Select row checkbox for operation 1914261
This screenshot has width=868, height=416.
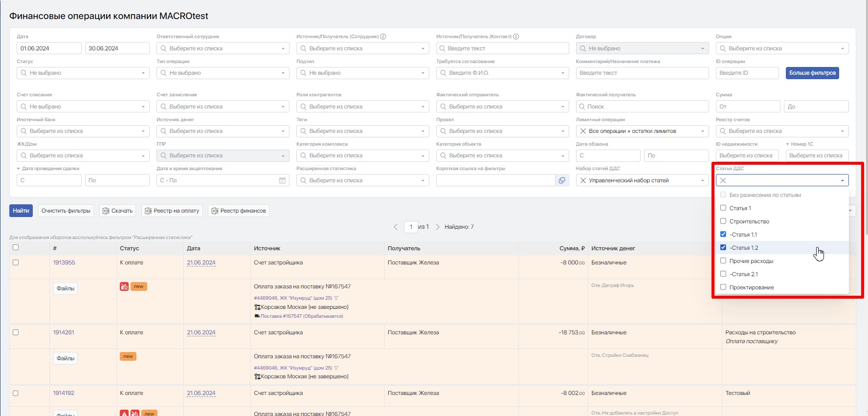pos(16,332)
